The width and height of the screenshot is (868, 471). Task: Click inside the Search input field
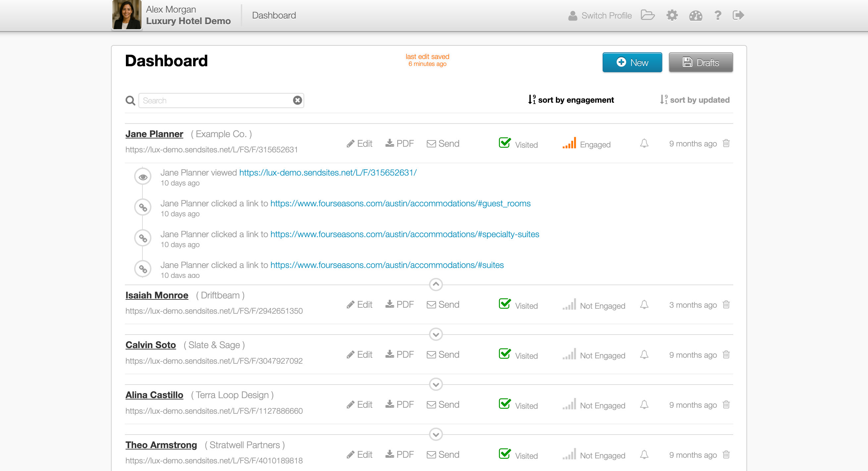(219, 100)
